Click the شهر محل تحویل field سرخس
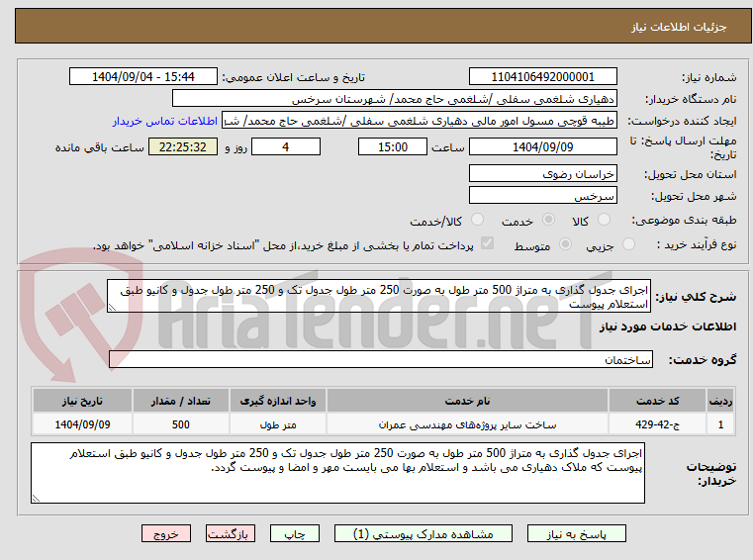The height and width of the screenshot is (560, 753). (x=542, y=196)
